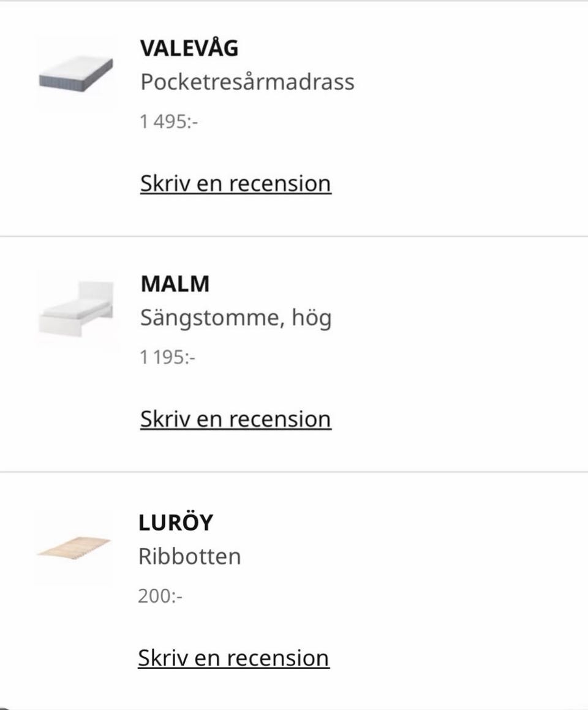Select the Ribbotten description text
This screenshot has width=588, height=710.
pos(190,556)
